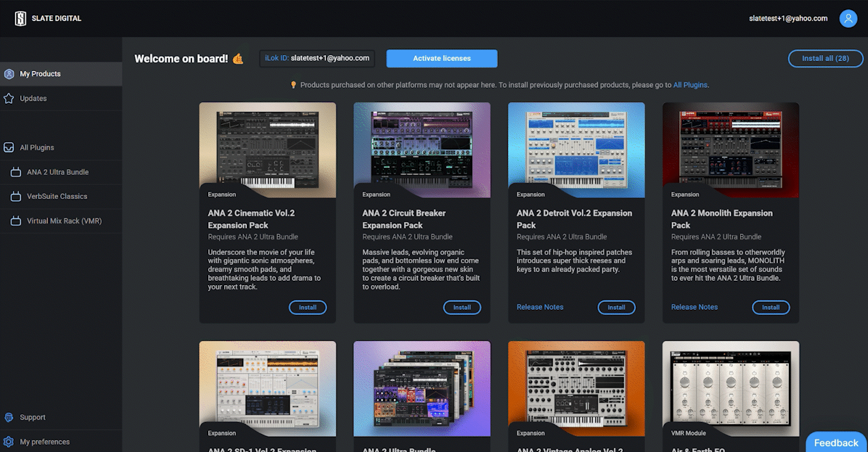
Task: Select Virtual Mix Rack (VMR) sidebar entry
Action: (61, 221)
